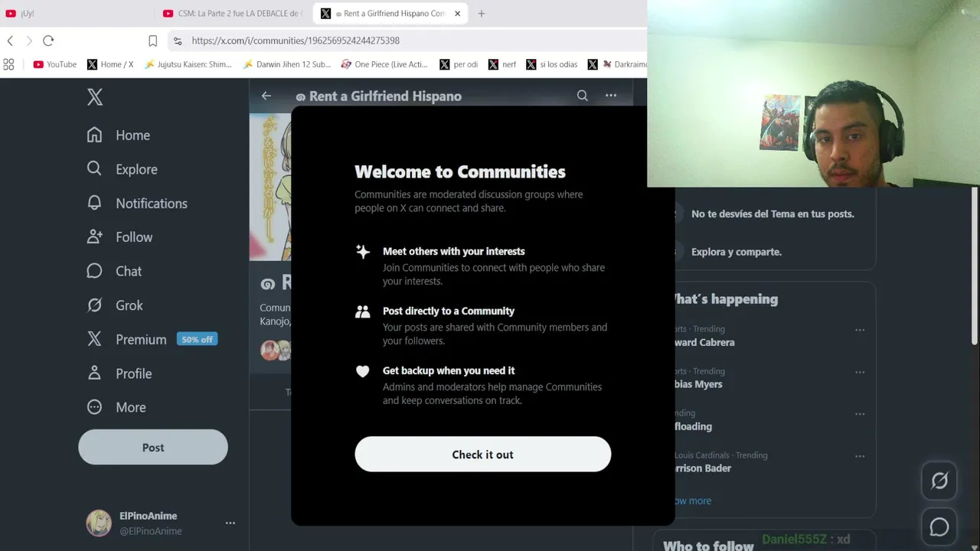Click the browser back button
Image resolution: width=980 pixels, height=551 pixels.
10,41
